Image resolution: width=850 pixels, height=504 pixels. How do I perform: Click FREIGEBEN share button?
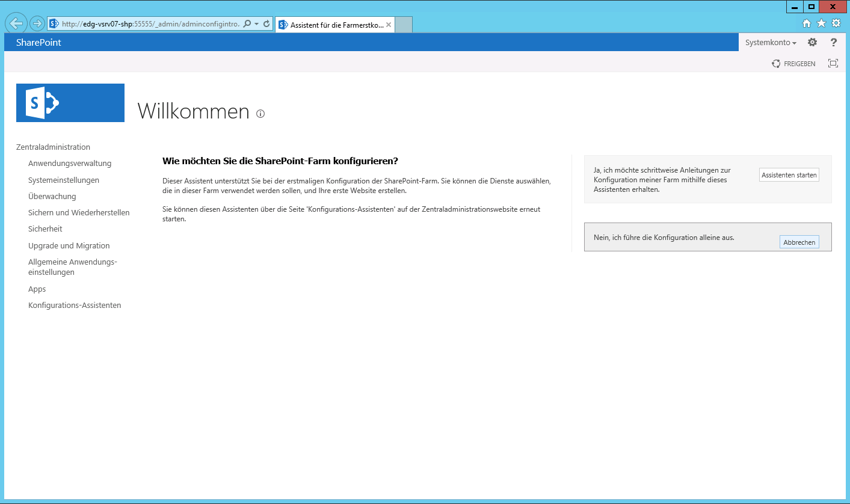click(x=794, y=64)
